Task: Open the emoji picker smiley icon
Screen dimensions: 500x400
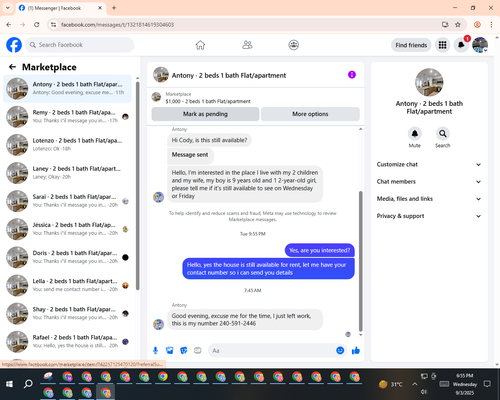Action: click(x=340, y=350)
